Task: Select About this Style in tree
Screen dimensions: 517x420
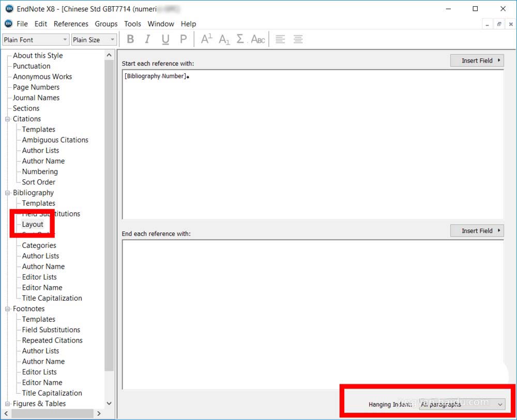Action: click(x=38, y=55)
